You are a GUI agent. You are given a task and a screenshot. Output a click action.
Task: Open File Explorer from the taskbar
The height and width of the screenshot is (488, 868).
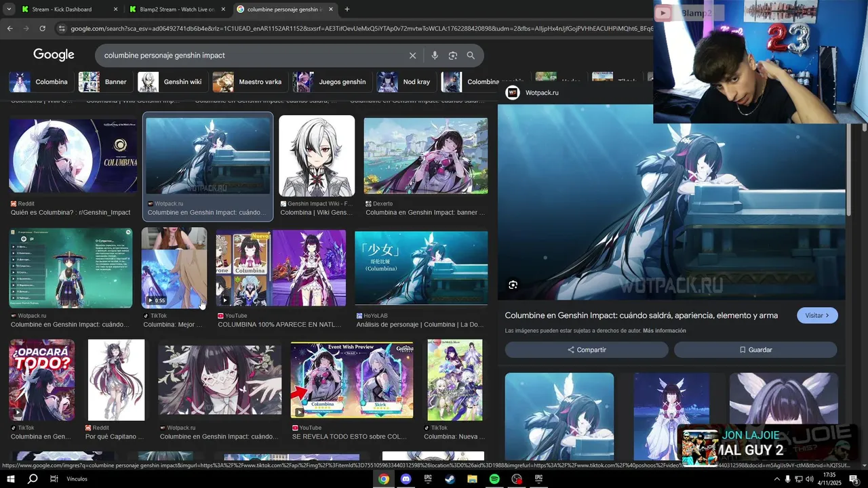473,479
